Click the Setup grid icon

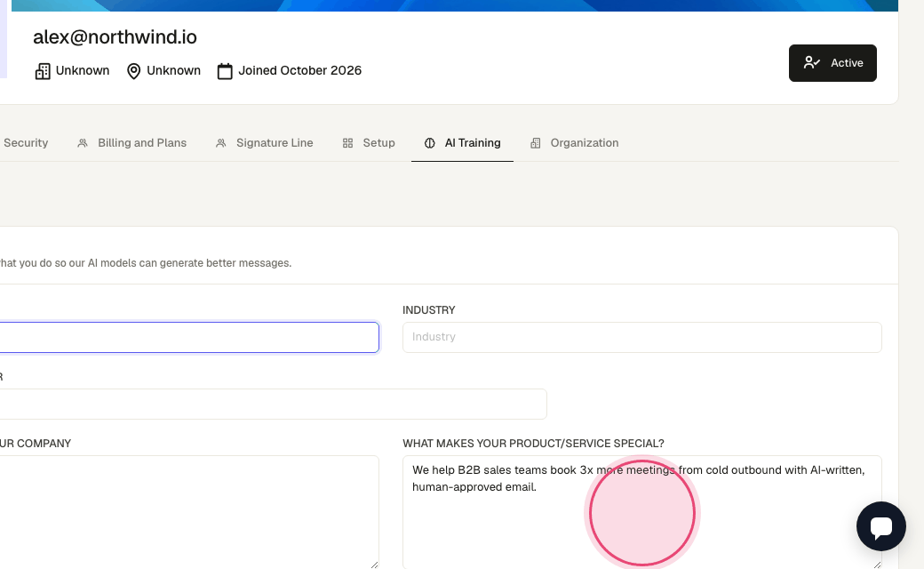(x=347, y=143)
